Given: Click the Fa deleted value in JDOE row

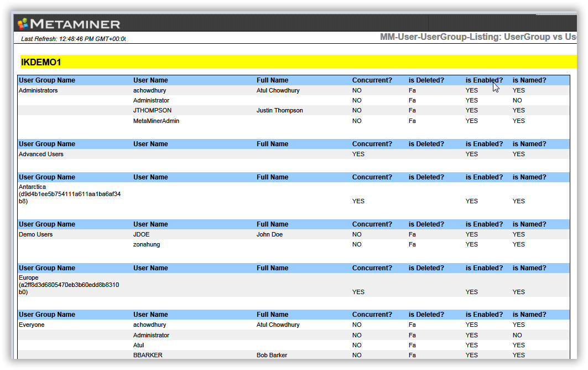Looking at the screenshot, I should pos(412,234).
